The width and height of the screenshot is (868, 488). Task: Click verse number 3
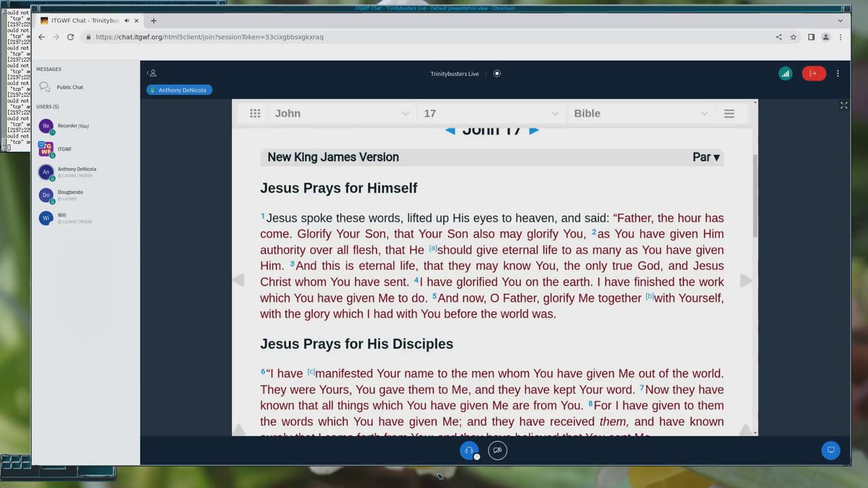click(x=292, y=264)
